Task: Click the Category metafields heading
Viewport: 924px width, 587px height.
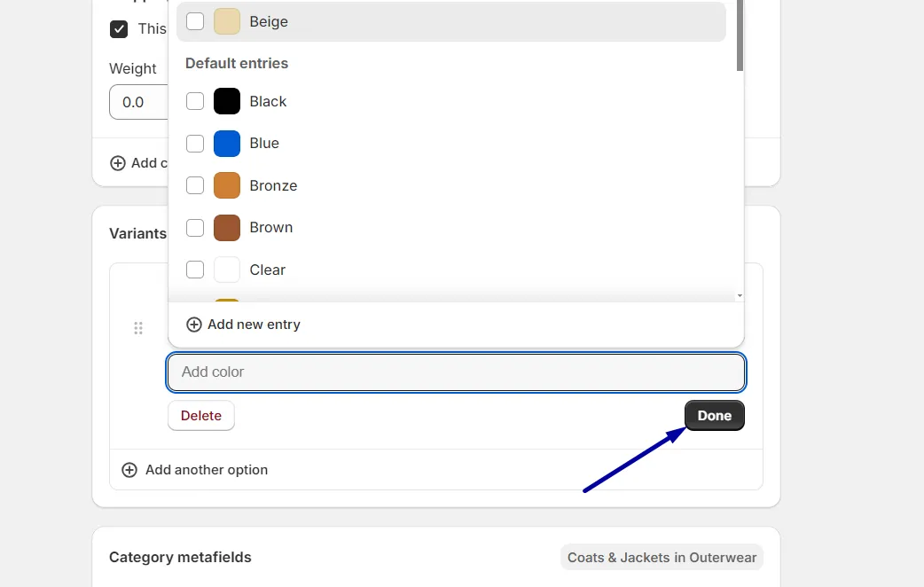Action: coord(180,557)
